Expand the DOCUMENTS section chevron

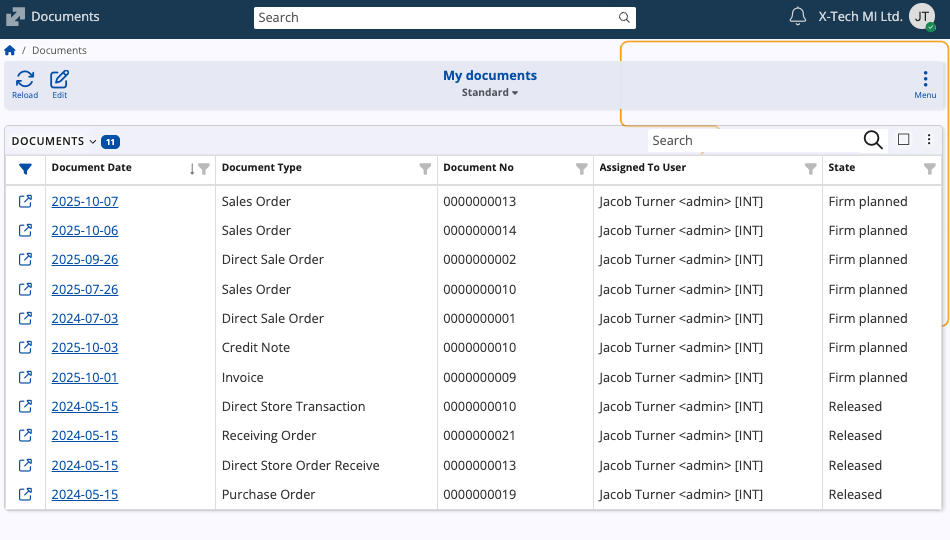(x=93, y=142)
